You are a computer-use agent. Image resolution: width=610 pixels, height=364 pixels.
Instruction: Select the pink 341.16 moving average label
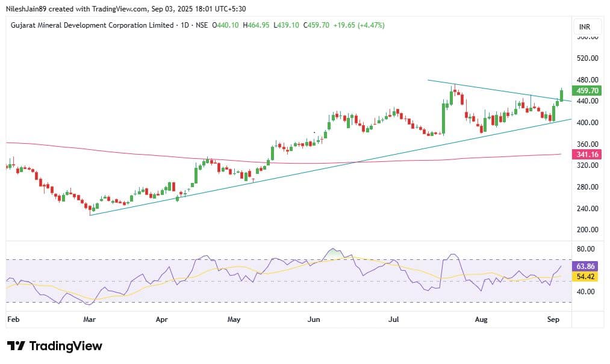[587, 155]
